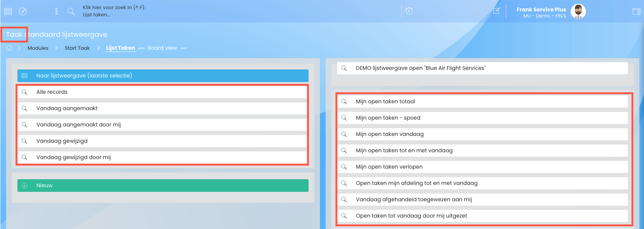The image size is (644, 229).
Task: Click the compass navigation icon
Action: click(23, 11)
